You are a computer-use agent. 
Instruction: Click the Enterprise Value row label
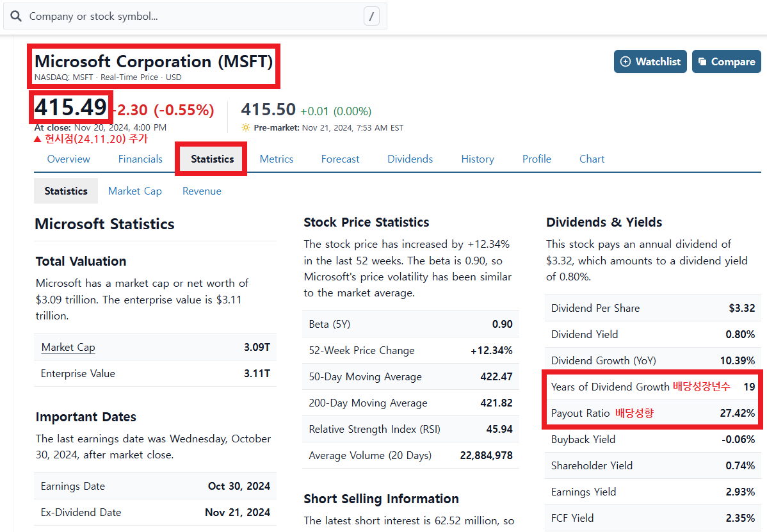coord(77,374)
